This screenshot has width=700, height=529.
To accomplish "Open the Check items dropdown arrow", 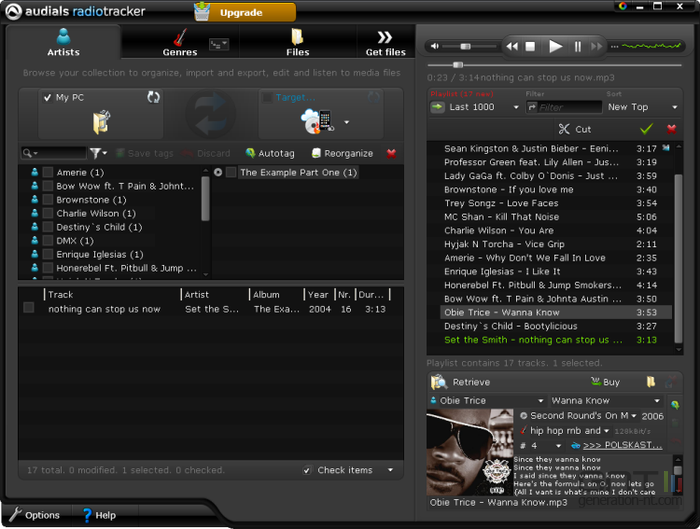I will (x=391, y=470).
